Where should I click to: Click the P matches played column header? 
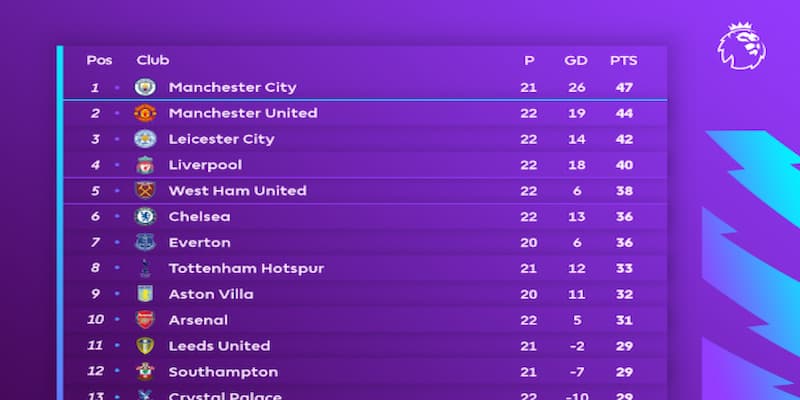[x=529, y=60]
